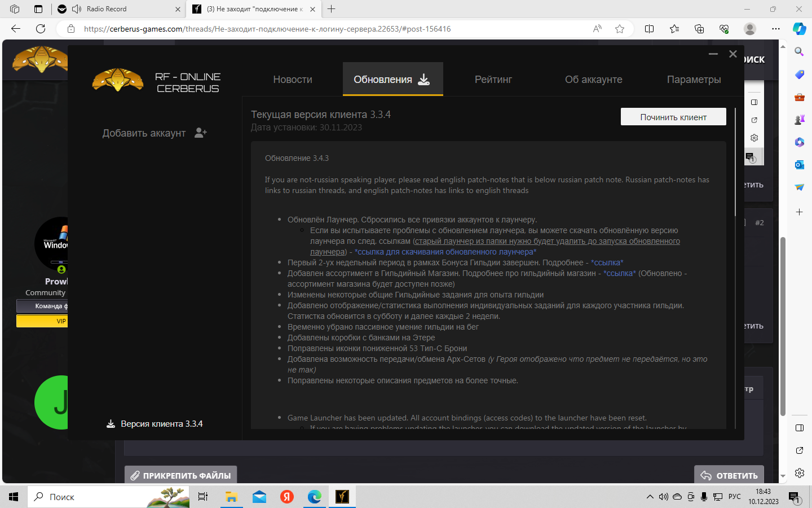Screen dimensions: 812x508
Task: Click the Ответить reply button on the forum
Action: (x=729, y=475)
